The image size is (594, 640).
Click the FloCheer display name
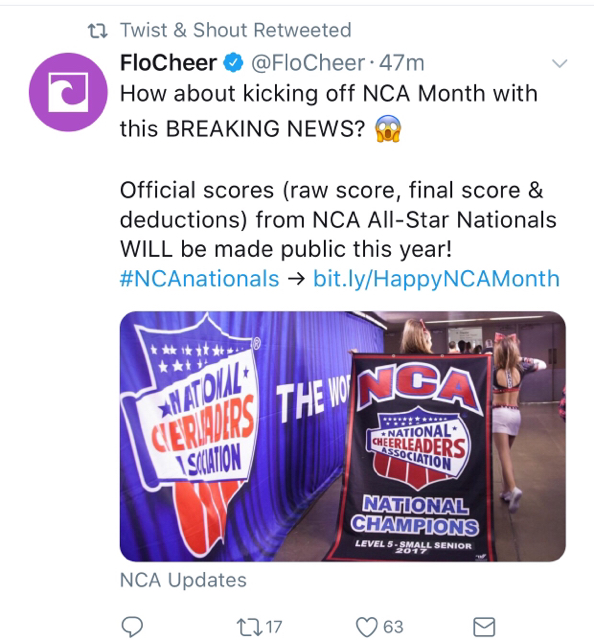(x=168, y=63)
